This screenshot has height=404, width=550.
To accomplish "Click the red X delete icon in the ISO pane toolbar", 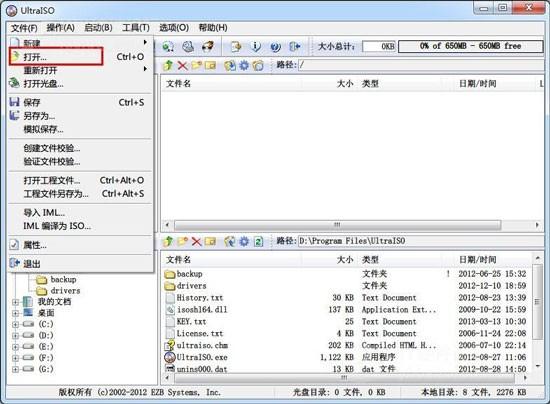I will pos(182,66).
